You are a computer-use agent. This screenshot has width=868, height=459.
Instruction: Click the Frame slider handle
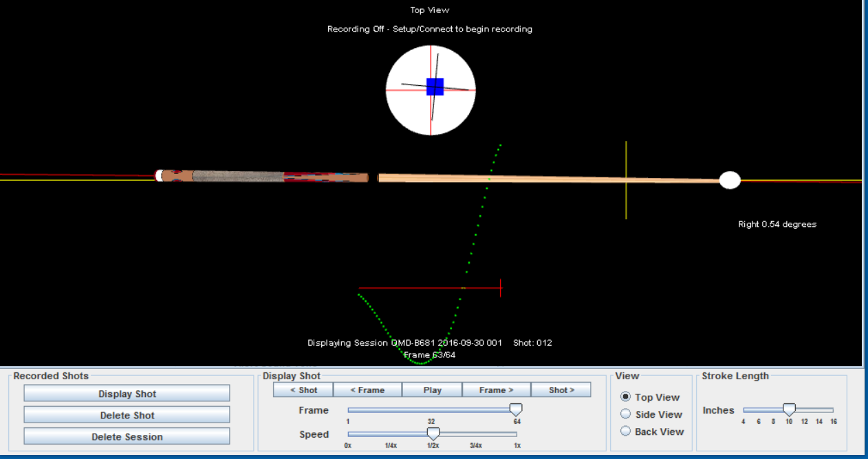click(515, 410)
